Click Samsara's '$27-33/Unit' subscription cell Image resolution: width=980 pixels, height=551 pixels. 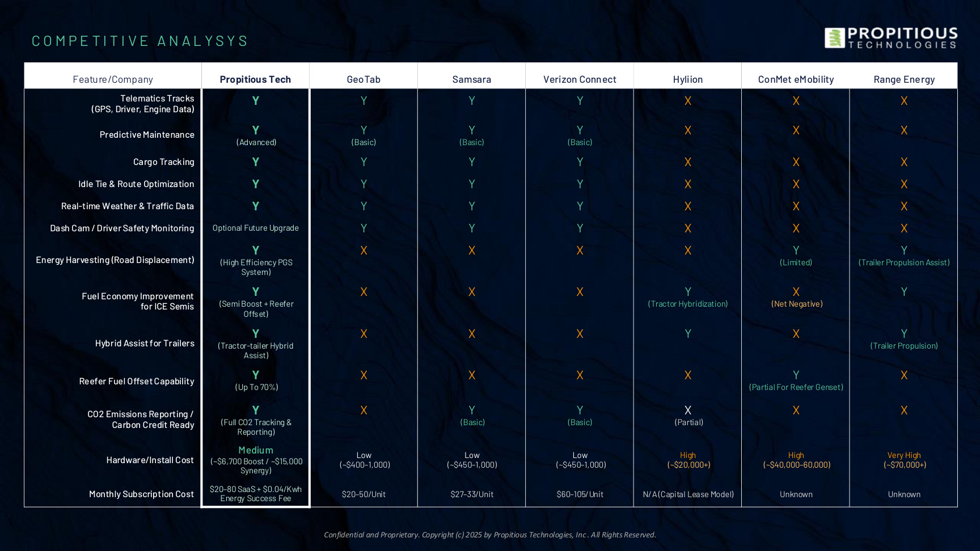(472, 494)
